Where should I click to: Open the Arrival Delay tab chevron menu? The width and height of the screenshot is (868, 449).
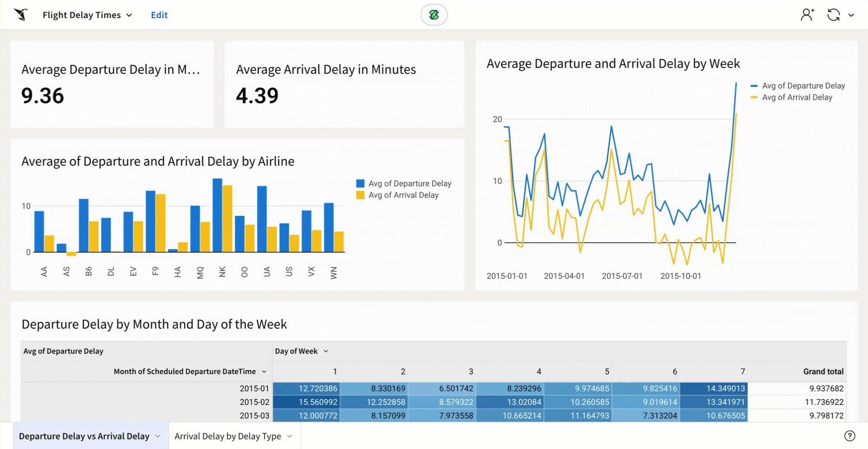(289, 436)
